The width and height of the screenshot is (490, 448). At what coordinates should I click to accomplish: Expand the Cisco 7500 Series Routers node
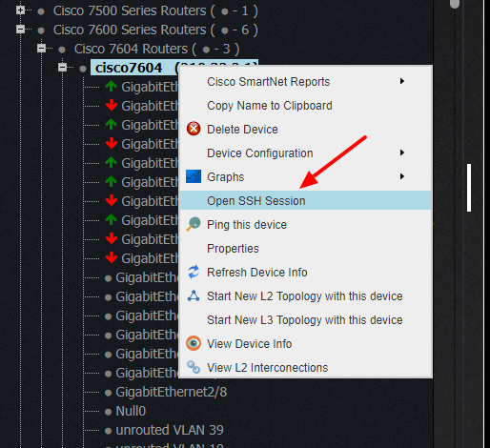click(21, 10)
